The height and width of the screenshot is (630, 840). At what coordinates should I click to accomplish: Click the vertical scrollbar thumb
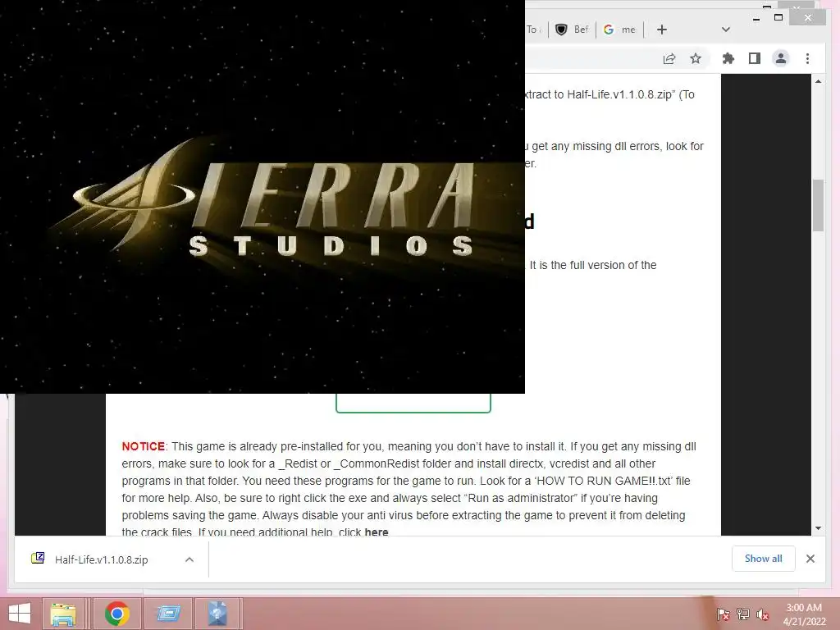pos(818,205)
